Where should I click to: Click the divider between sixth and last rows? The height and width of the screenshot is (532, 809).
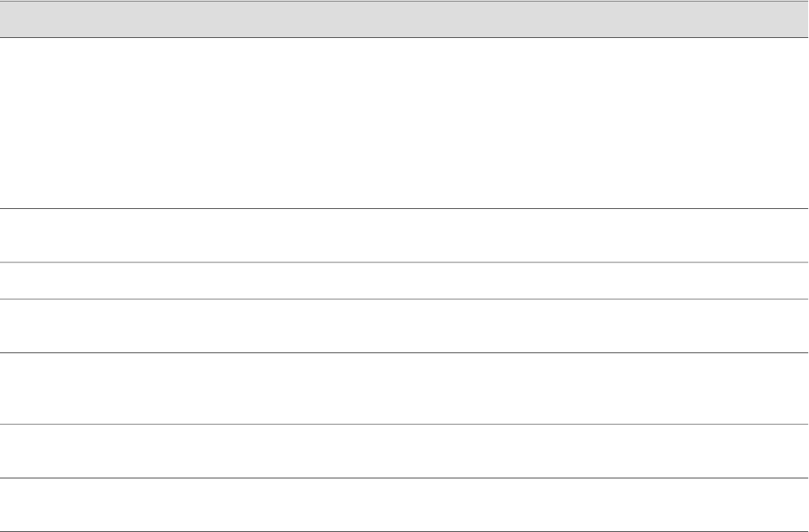(404, 478)
